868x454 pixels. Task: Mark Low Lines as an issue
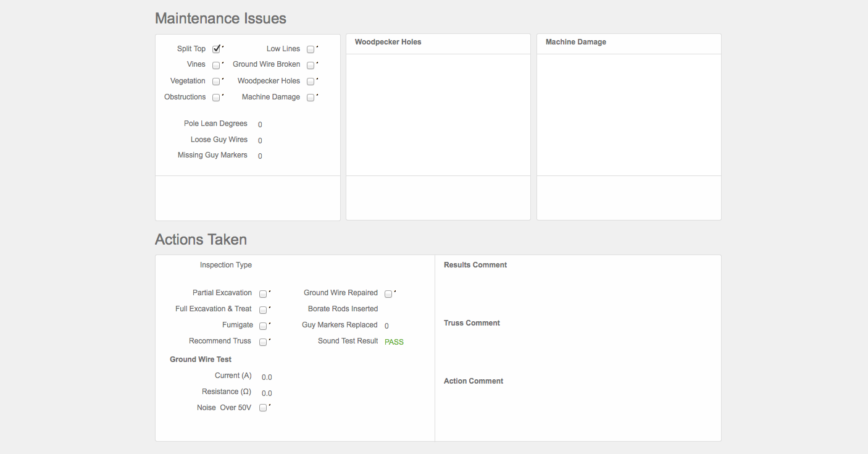pos(311,49)
